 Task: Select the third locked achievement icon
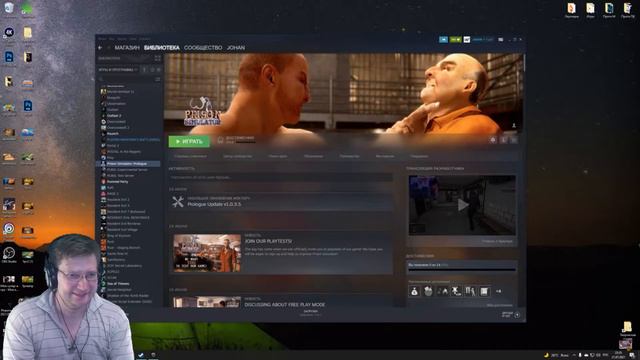[442, 291]
